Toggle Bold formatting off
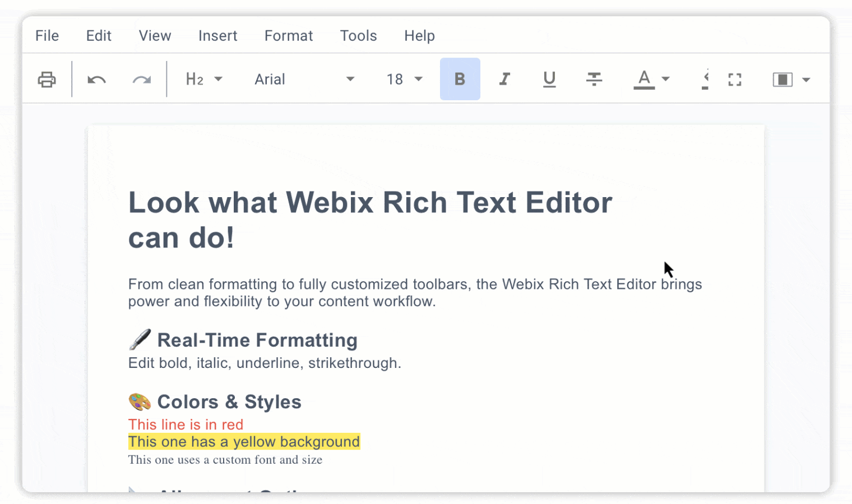 [460, 79]
